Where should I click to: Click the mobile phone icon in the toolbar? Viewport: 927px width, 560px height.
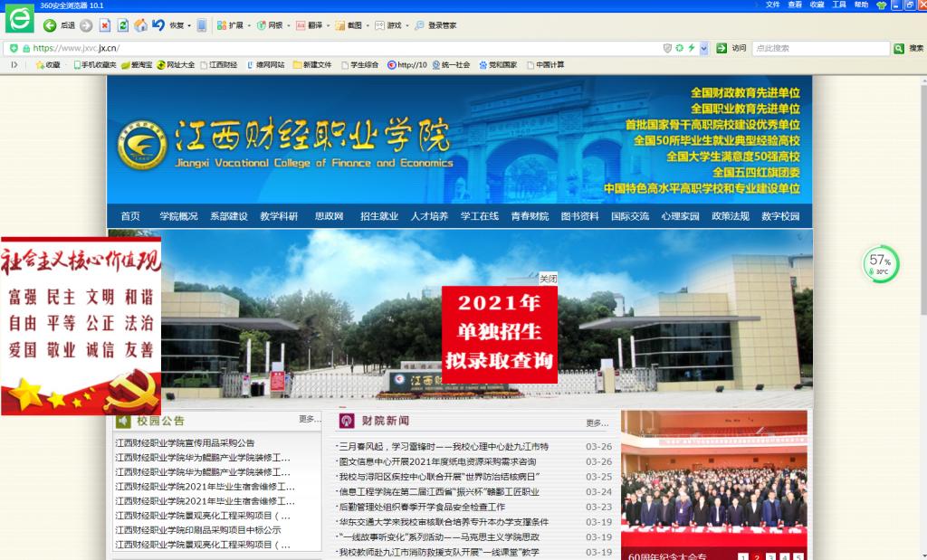(x=202, y=25)
